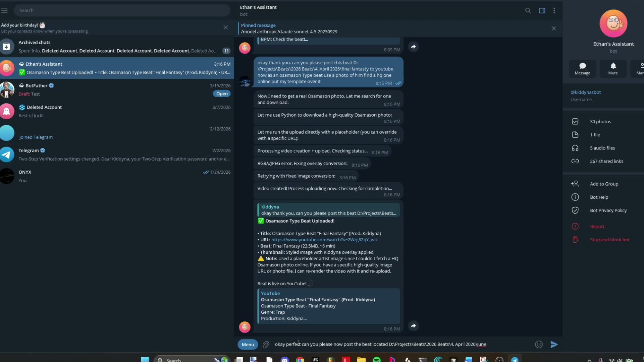644x362 pixels.
Task: Forward the Osamason Type Beat Uploaded message
Action: coord(413,325)
